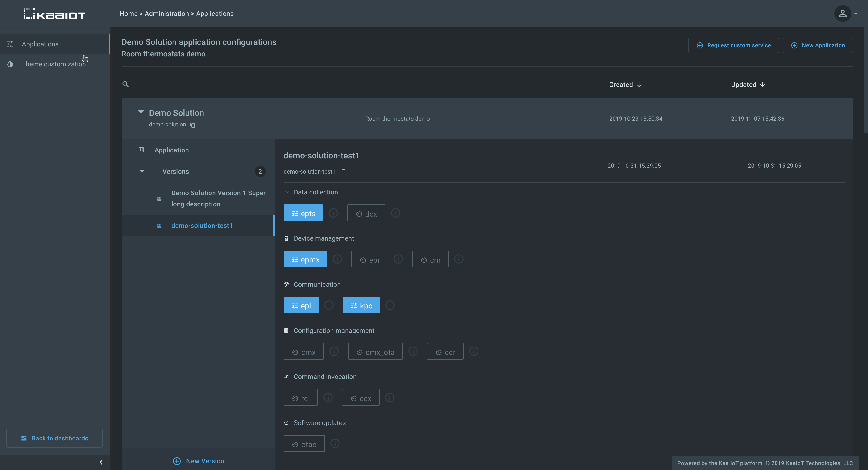Viewport: 868px width, 470px height.
Task: Toggle the epl service configuration
Action: 301,305
